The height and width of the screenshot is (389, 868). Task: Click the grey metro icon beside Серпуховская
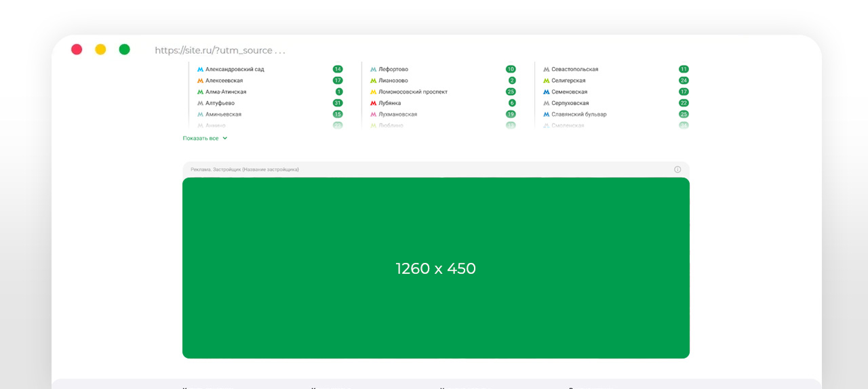point(546,103)
